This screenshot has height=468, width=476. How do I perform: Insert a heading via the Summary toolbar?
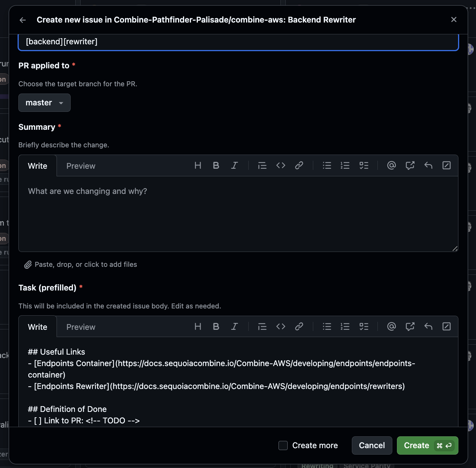pos(198,165)
